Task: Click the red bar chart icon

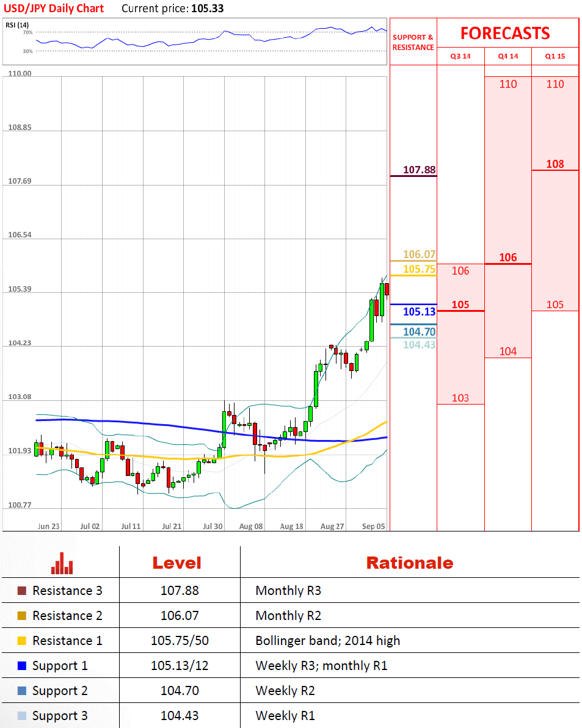Action: click(x=62, y=563)
